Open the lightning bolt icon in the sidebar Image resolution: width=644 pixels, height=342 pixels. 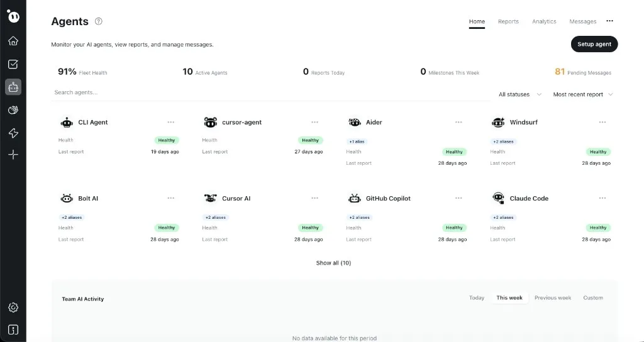pos(13,133)
